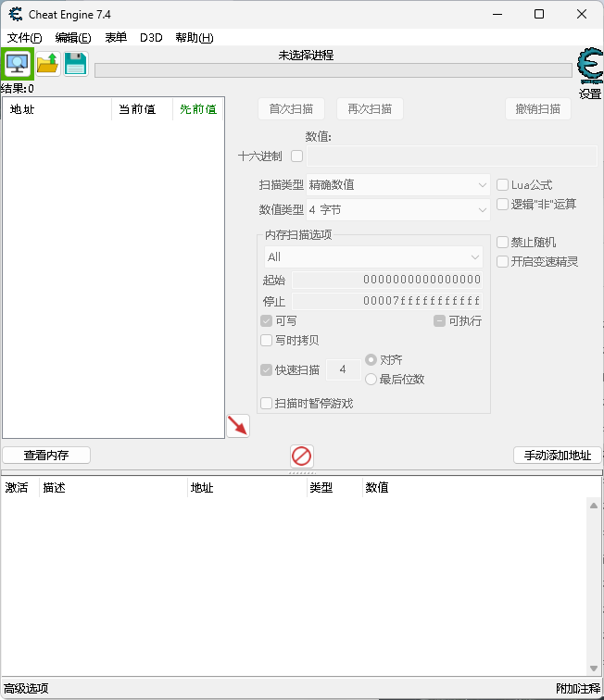Click the 首次扫描 first scan button
The height and width of the screenshot is (700, 604).
click(291, 109)
